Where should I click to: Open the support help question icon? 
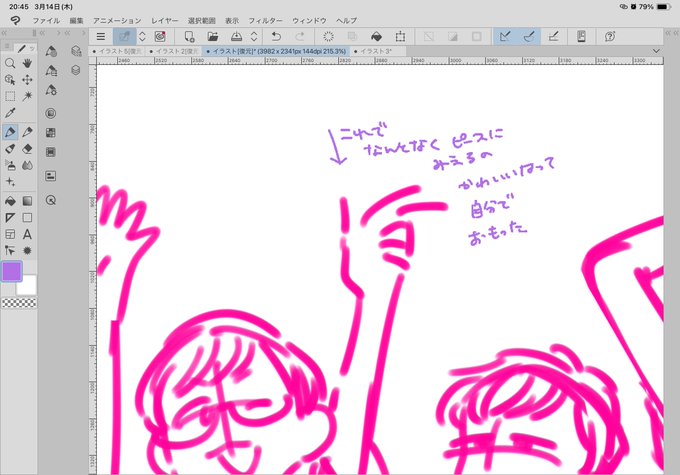610,37
